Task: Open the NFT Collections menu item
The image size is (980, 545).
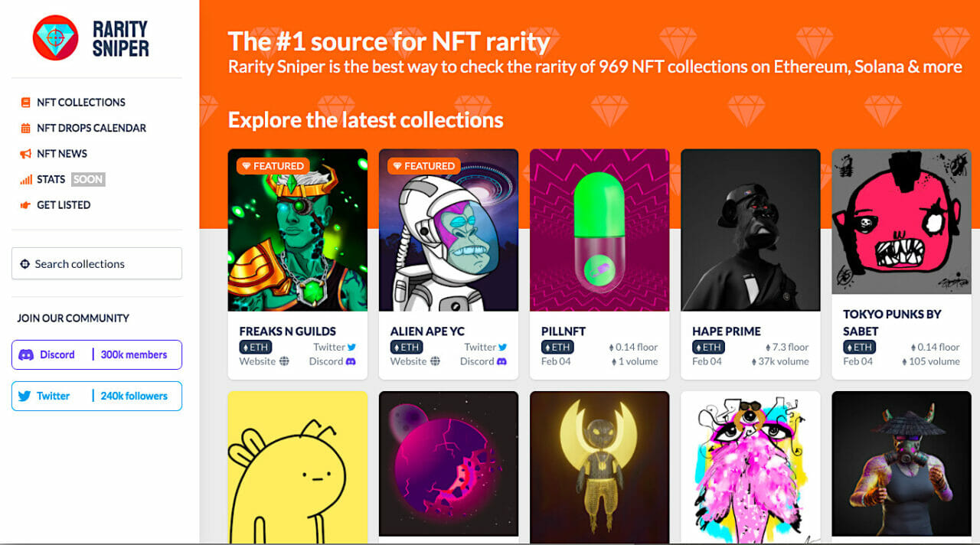Action: tap(80, 103)
